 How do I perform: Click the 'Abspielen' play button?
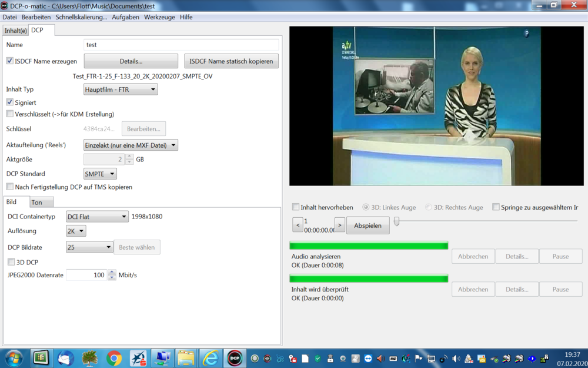pyautogui.click(x=367, y=226)
